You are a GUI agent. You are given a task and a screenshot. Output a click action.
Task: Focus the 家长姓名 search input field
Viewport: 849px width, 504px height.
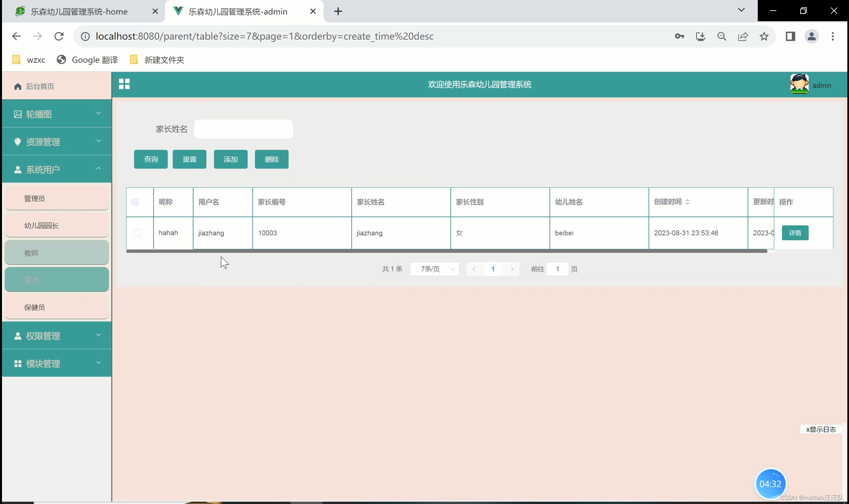tap(243, 129)
